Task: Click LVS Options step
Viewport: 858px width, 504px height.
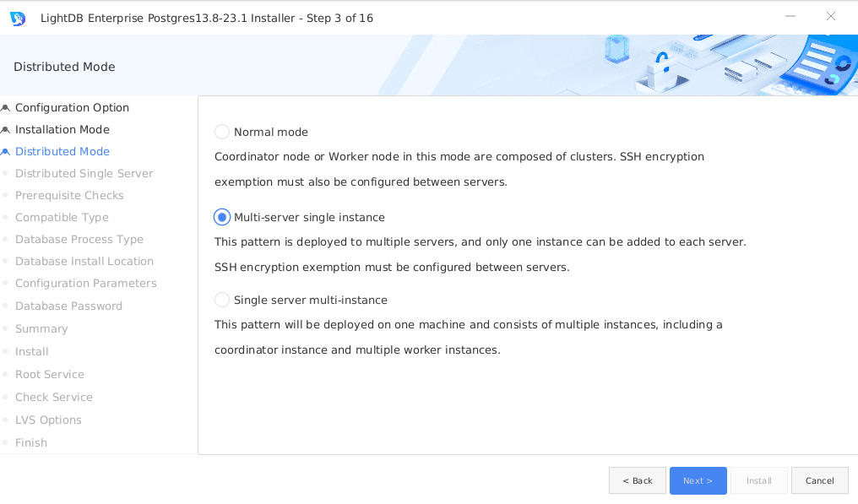Action: pos(48,420)
